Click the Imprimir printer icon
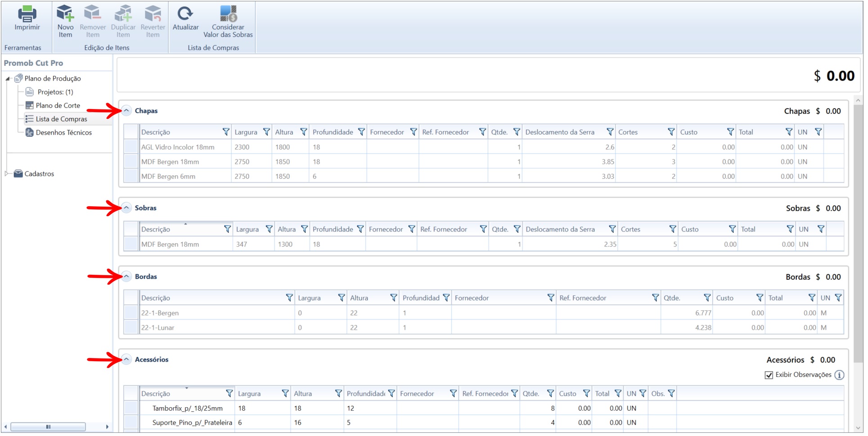Viewport: 868px width, 436px height. coord(27,14)
